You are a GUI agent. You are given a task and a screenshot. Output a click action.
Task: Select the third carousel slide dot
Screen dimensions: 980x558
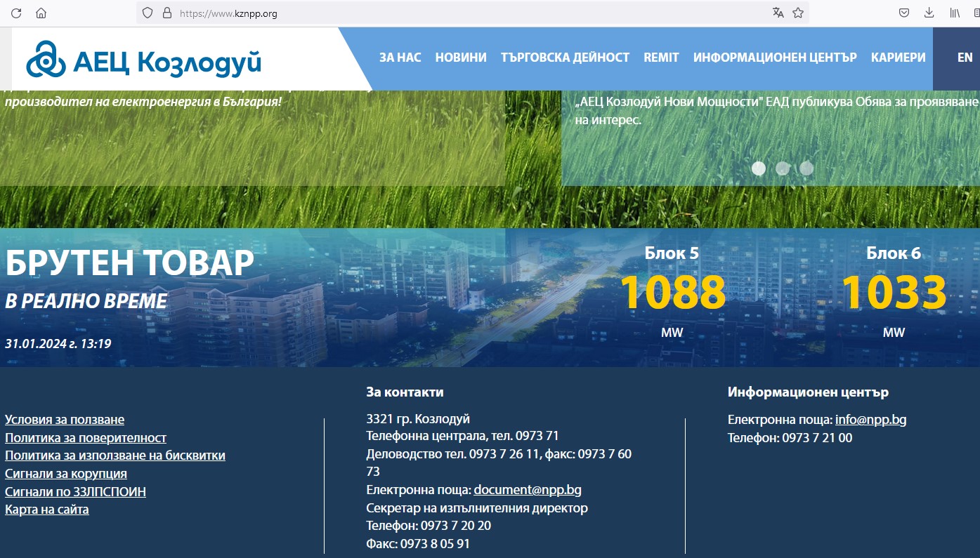(806, 168)
